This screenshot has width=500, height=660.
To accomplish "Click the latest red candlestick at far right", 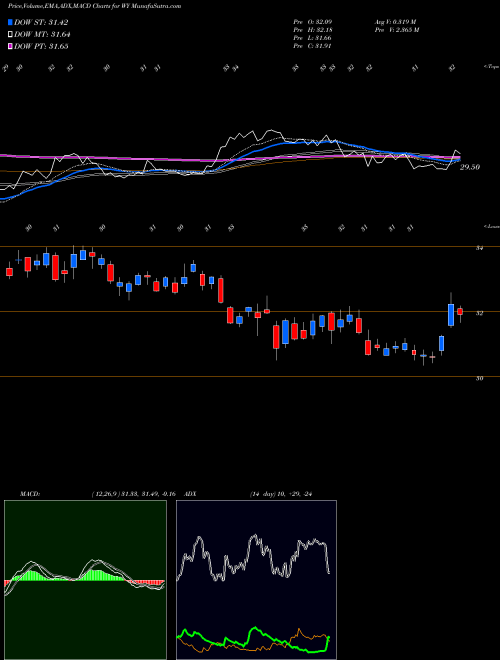I will point(460,311).
